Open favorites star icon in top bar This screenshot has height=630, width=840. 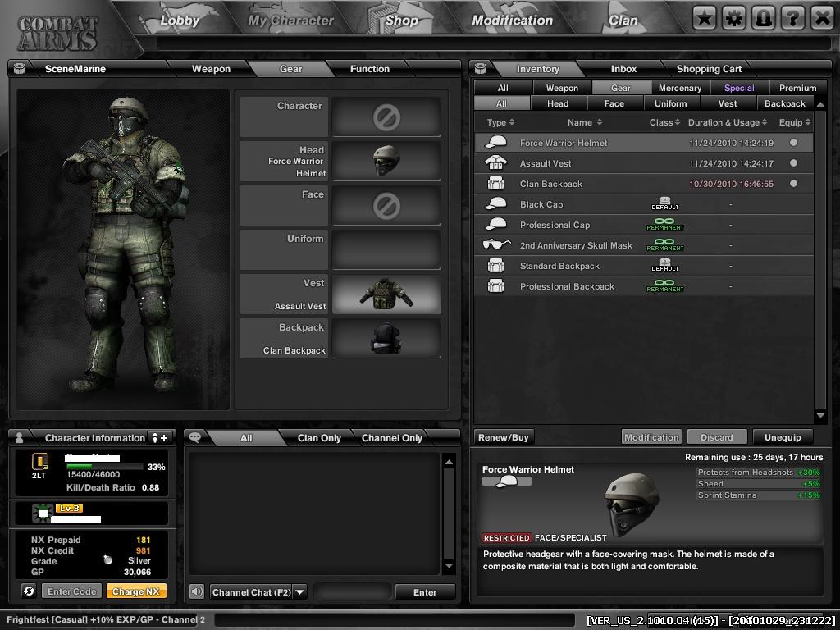[x=704, y=19]
